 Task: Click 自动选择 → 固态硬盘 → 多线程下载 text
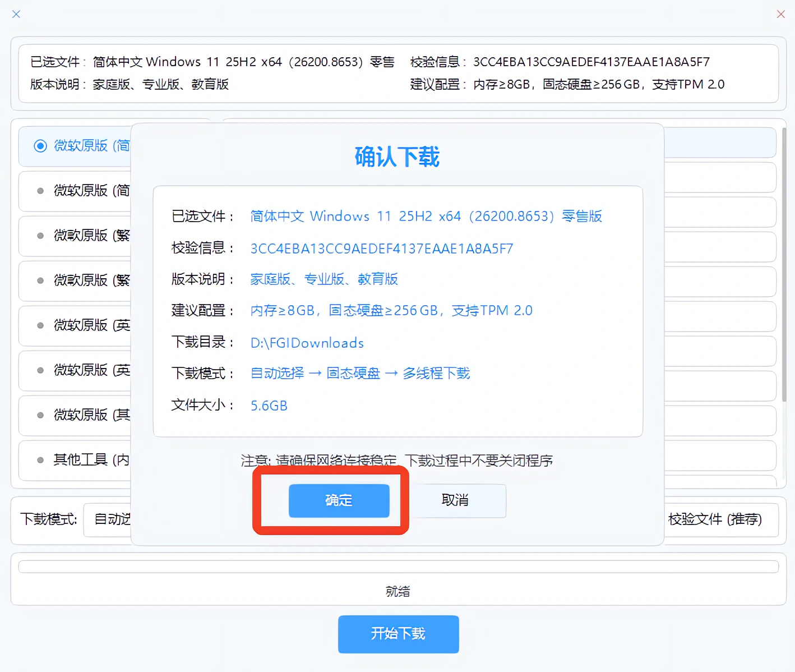click(x=360, y=373)
